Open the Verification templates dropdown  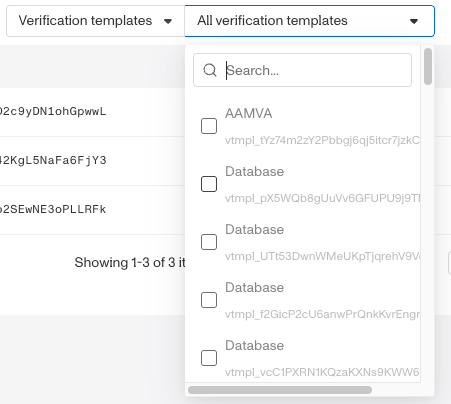click(x=95, y=21)
